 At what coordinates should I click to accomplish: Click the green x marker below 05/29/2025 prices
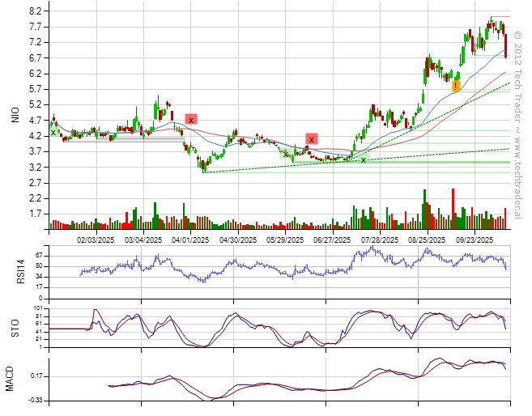(286, 153)
